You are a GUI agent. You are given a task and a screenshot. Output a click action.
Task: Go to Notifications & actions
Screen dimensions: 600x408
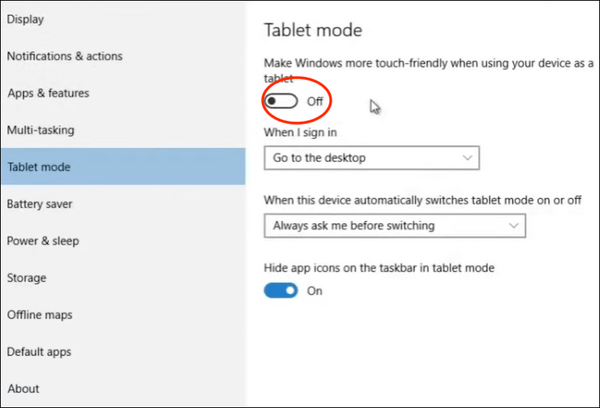click(x=64, y=56)
